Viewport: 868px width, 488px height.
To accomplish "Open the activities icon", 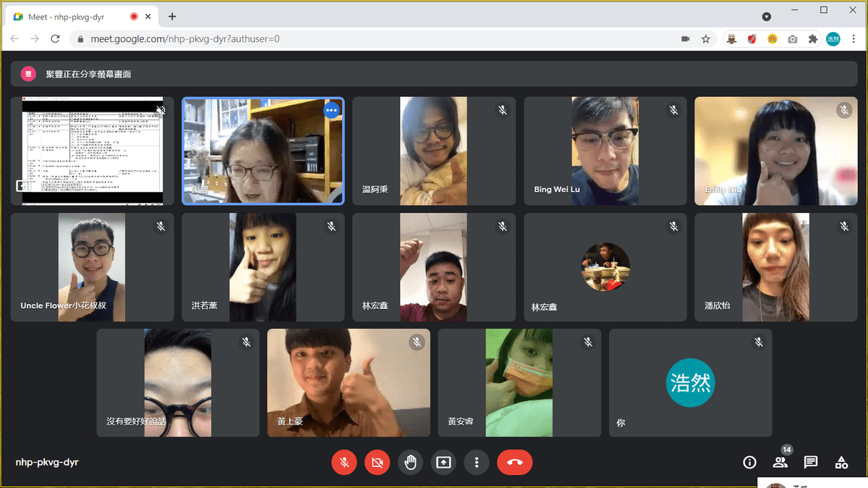I will click(841, 462).
